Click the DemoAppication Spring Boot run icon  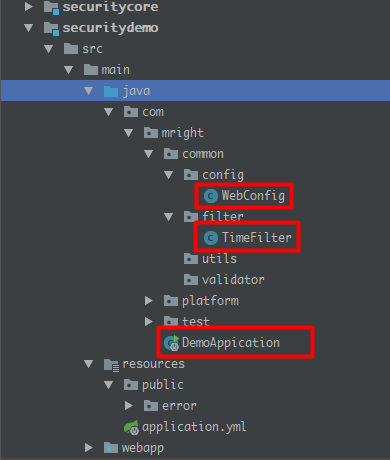pyautogui.click(x=172, y=343)
